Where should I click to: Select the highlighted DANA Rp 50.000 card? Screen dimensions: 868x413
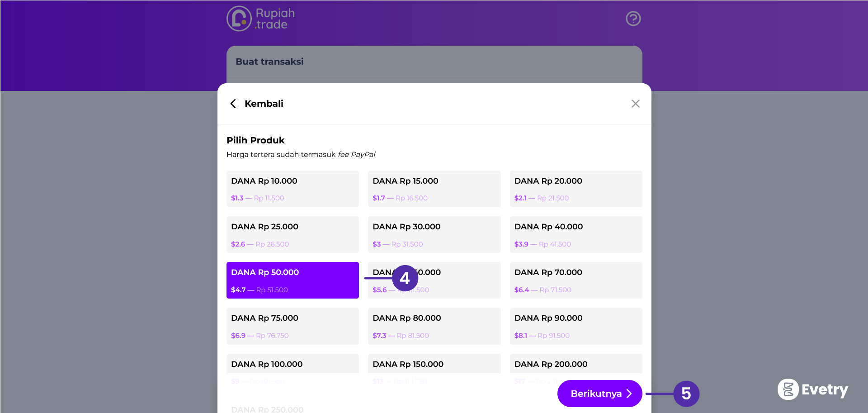click(292, 280)
